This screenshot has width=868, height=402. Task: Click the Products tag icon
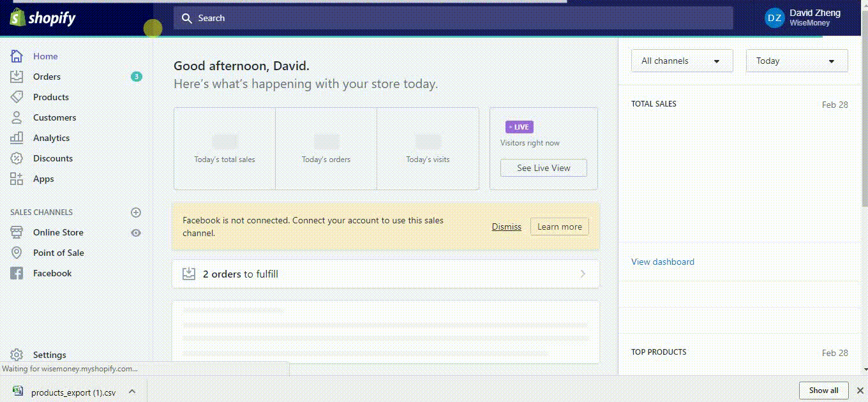point(17,97)
